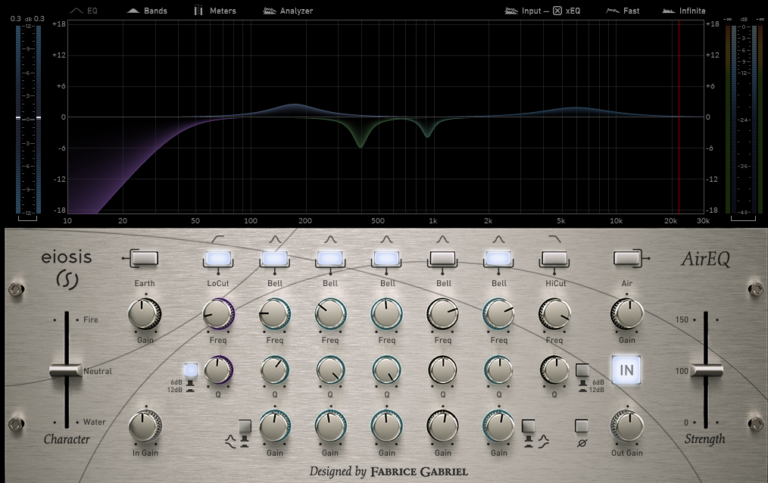
Task: Click the fifth Bell Freq knob
Action: [499, 314]
